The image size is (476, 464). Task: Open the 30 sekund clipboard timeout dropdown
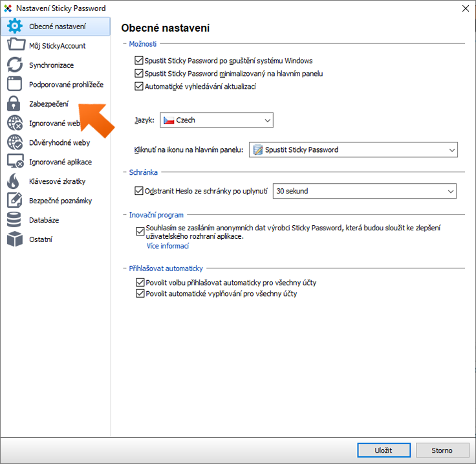[x=364, y=191]
